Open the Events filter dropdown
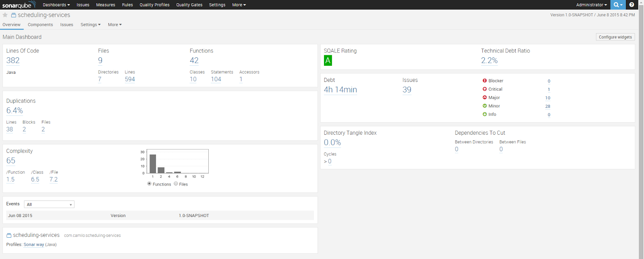 click(49, 205)
